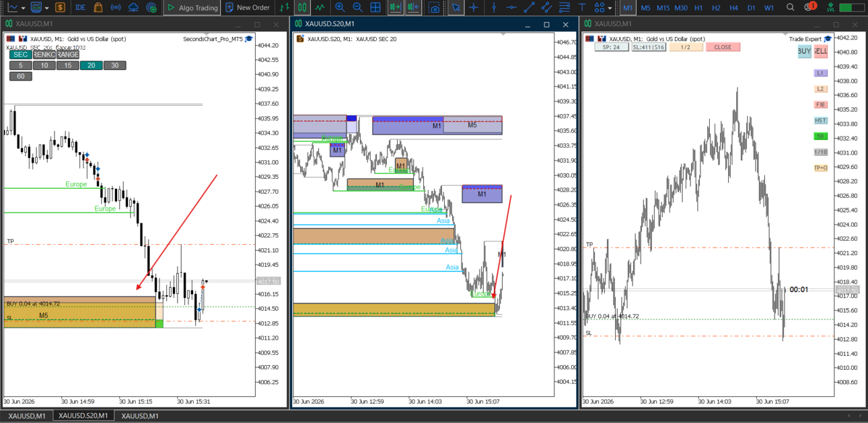868x423 pixels.
Task: Click the CLOSE position button
Action: tap(723, 47)
